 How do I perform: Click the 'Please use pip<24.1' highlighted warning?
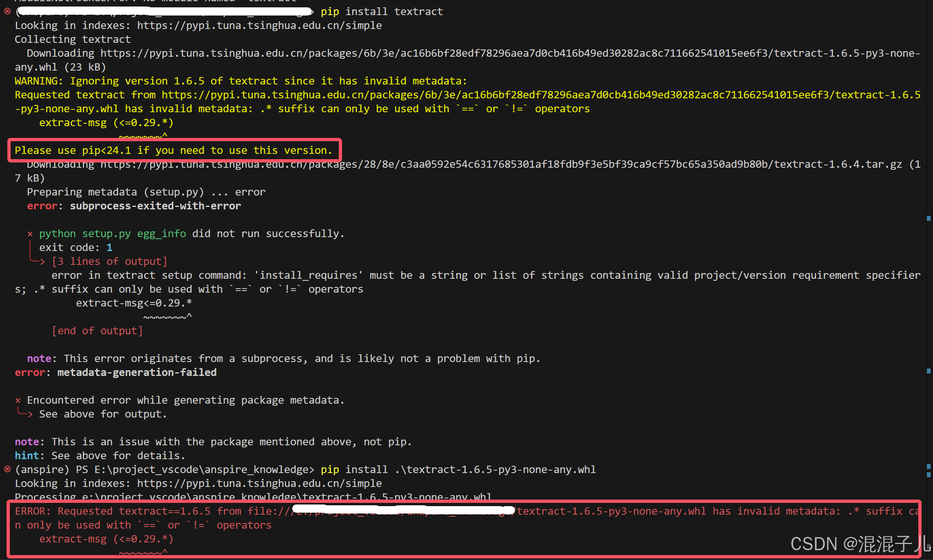(173, 150)
